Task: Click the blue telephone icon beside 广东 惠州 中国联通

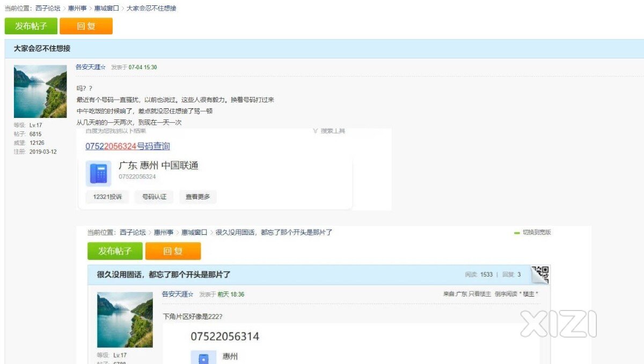Action: 98,173
